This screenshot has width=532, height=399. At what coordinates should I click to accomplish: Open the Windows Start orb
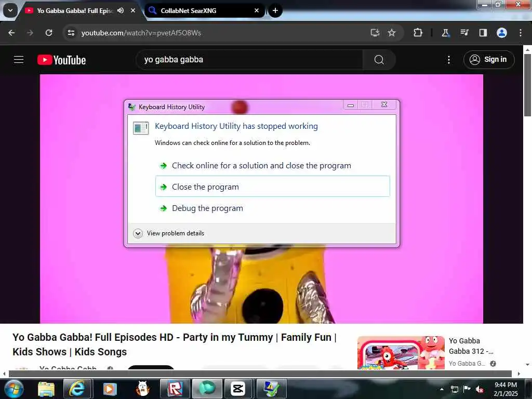(x=14, y=389)
